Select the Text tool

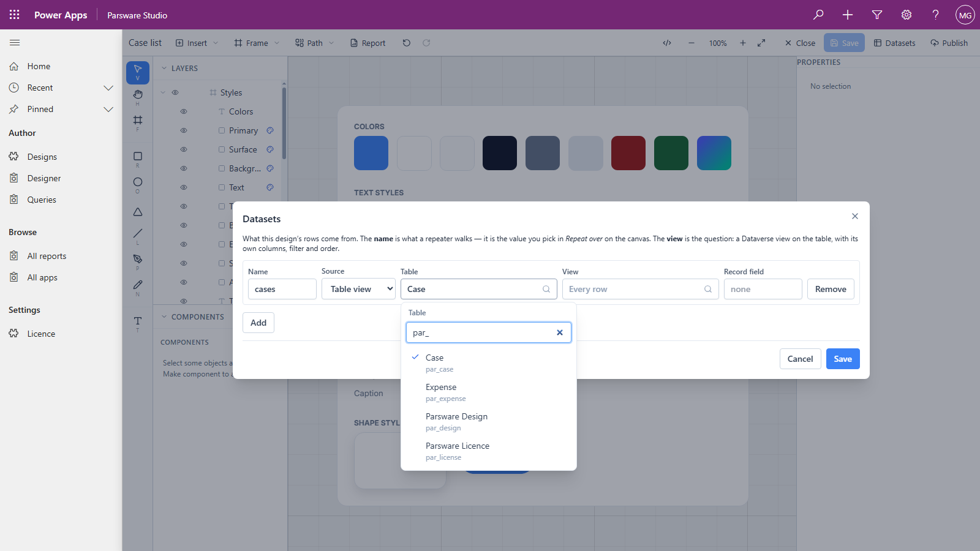tap(138, 324)
